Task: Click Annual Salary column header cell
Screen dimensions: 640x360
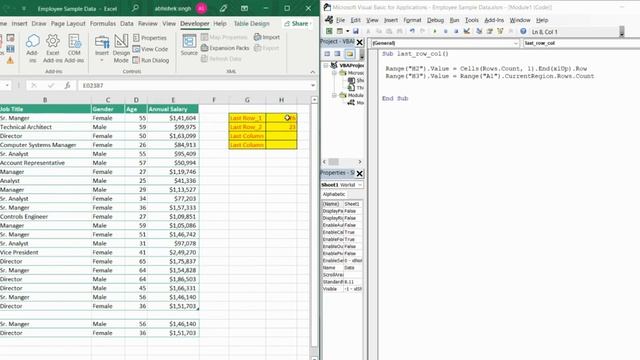Action: click(173, 109)
